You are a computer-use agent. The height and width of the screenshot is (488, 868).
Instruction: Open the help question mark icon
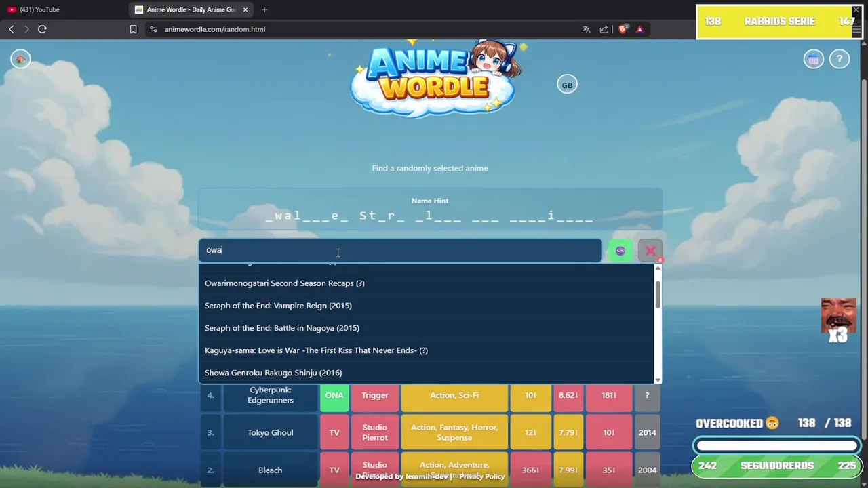(x=840, y=60)
